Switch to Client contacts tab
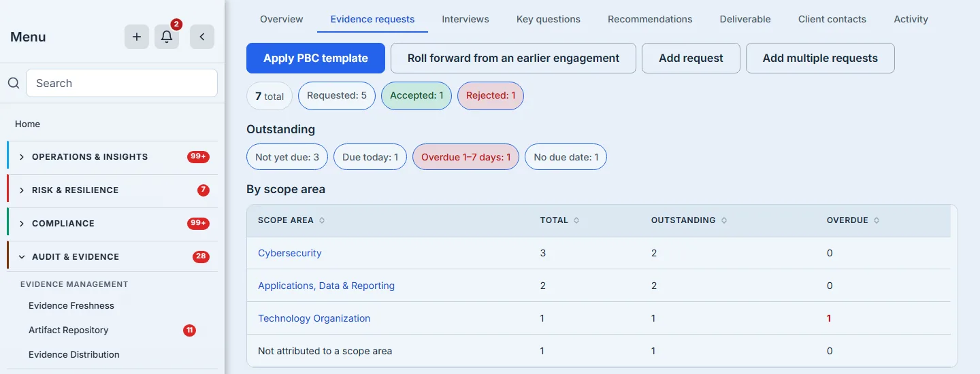This screenshot has height=374, width=980. 832,19
